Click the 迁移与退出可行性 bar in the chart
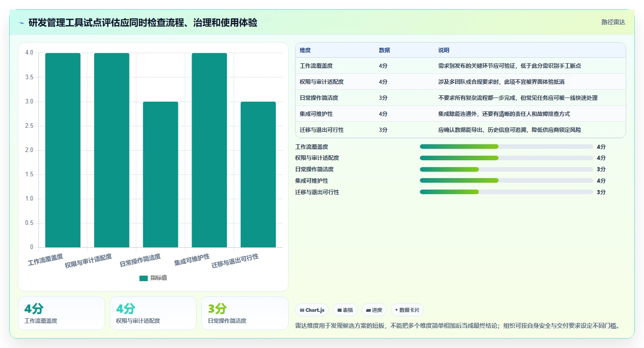Image resolution: width=644 pixels, height=348 pixels. coord(258,174)
